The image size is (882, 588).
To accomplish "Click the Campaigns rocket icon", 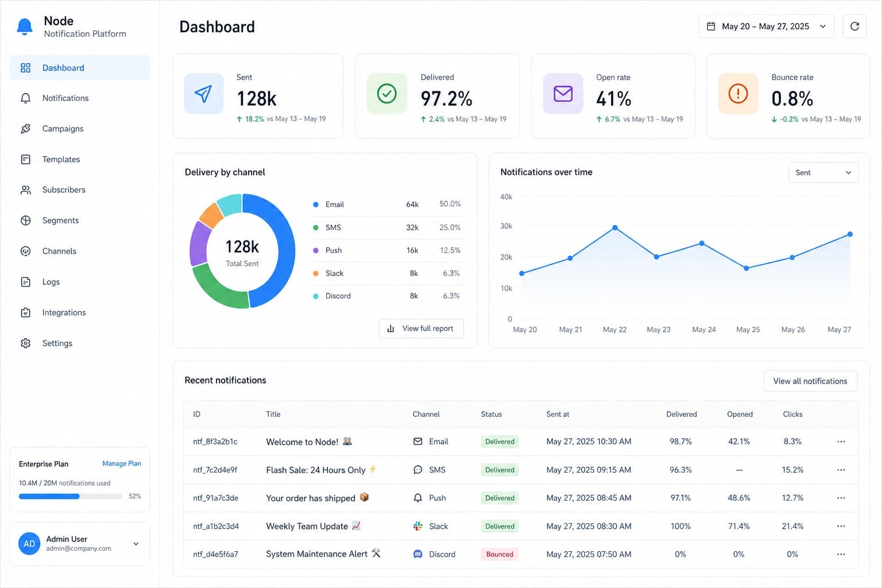I will pyautogui.click(x=25, y=129).
